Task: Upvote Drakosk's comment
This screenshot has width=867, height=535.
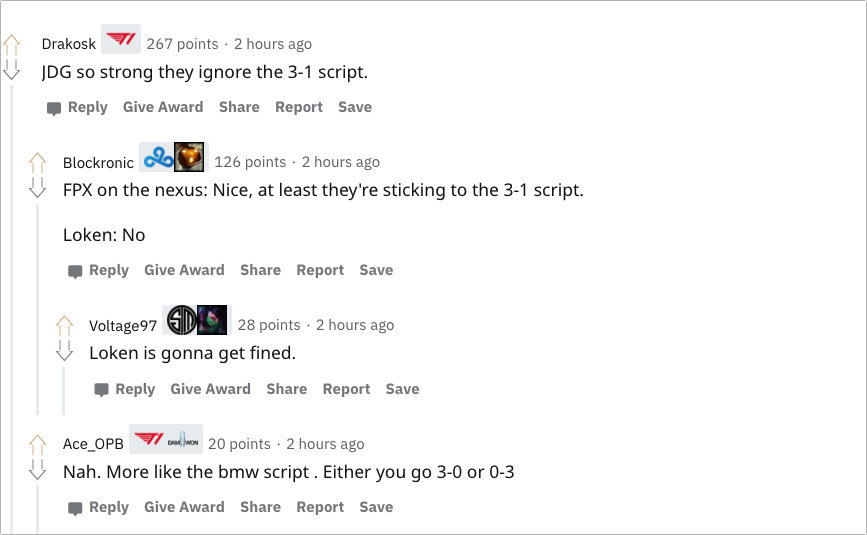Action: 12,44
